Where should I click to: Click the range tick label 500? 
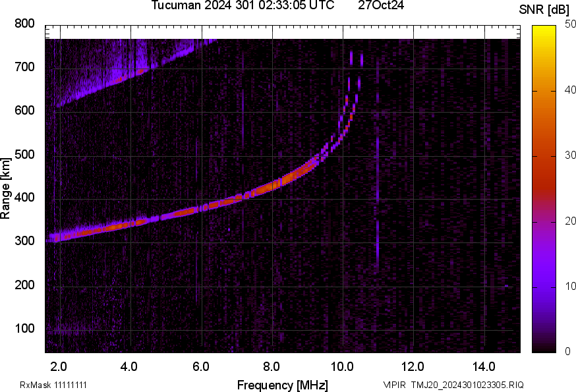pos(24,154)
